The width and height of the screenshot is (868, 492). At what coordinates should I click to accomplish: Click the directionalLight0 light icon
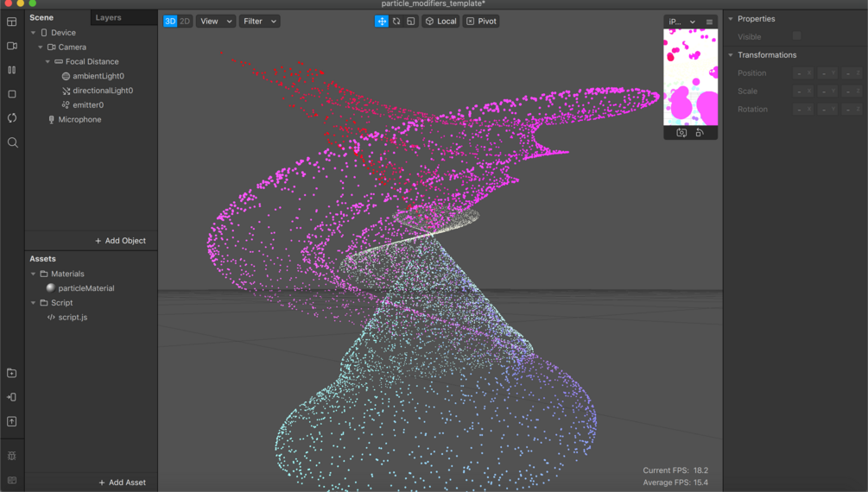66,91
